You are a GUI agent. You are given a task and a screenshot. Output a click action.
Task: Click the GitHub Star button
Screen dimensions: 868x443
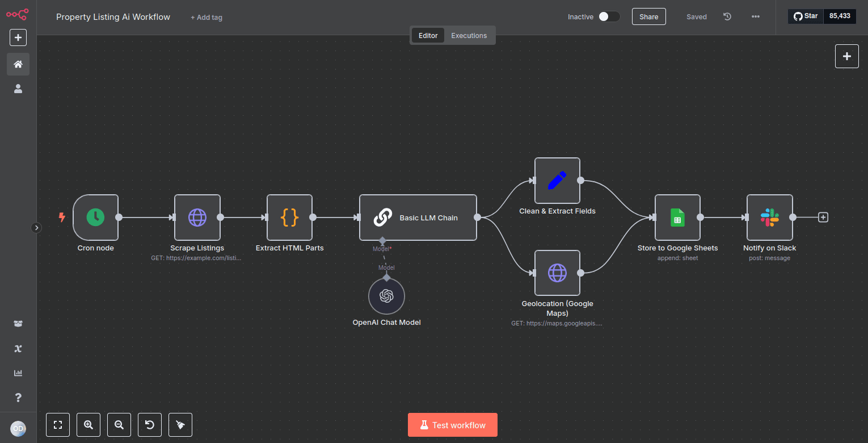coord(806,16)
